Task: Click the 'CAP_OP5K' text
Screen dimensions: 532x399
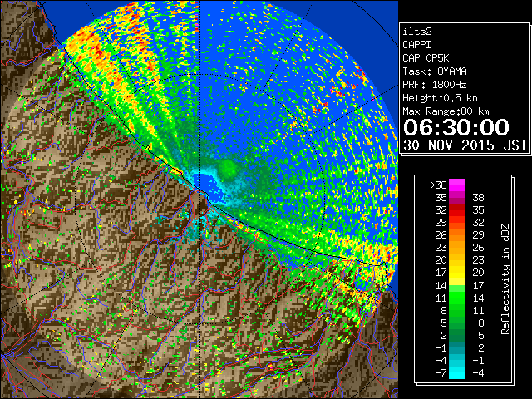Action: pos(426,58)
